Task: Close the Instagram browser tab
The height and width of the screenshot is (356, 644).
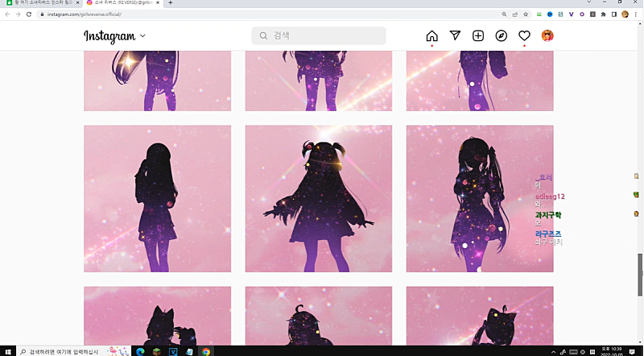Action: coord(158,3)
